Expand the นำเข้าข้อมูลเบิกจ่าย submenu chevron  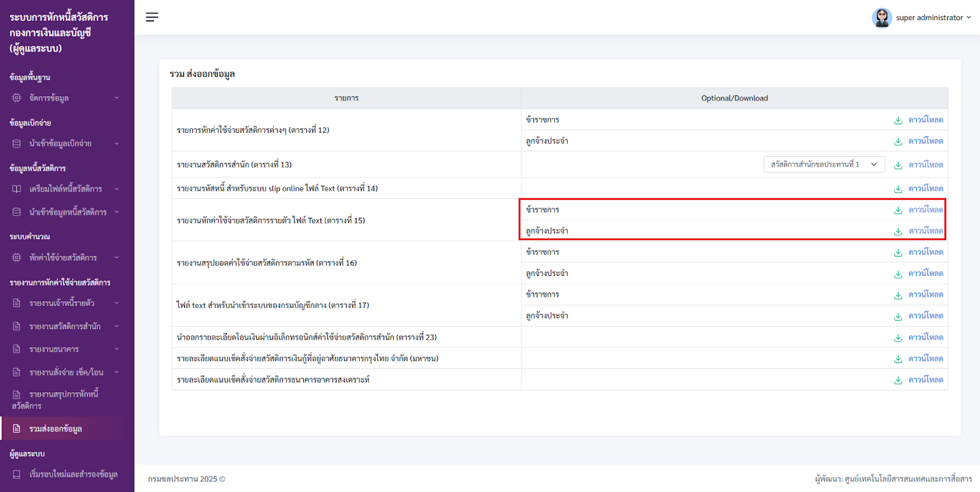click(116, 144)
